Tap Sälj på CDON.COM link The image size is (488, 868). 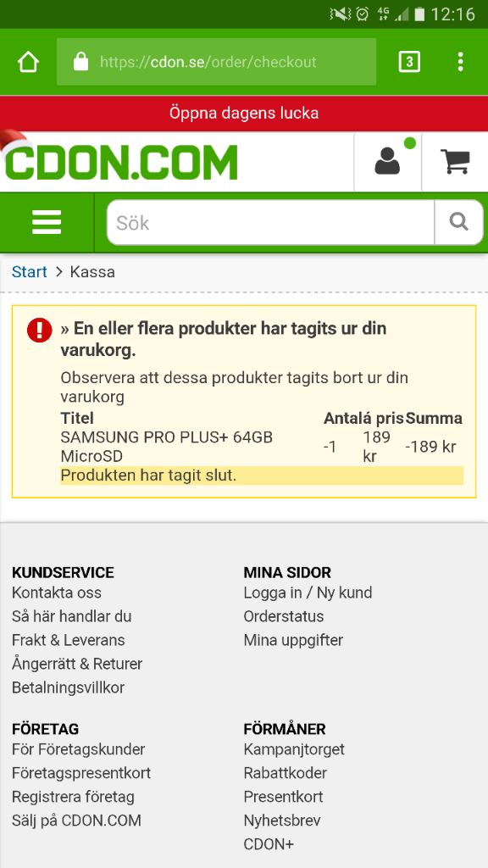(x=76, y=821)
